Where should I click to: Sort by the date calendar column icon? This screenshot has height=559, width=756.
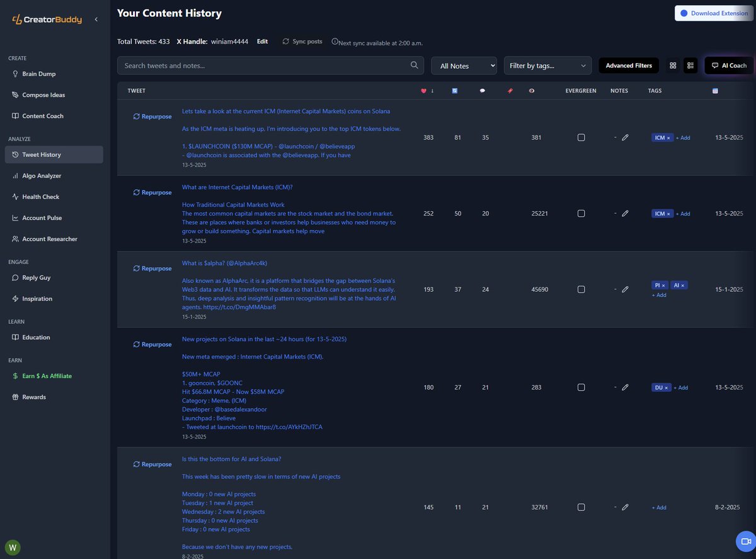715,91
